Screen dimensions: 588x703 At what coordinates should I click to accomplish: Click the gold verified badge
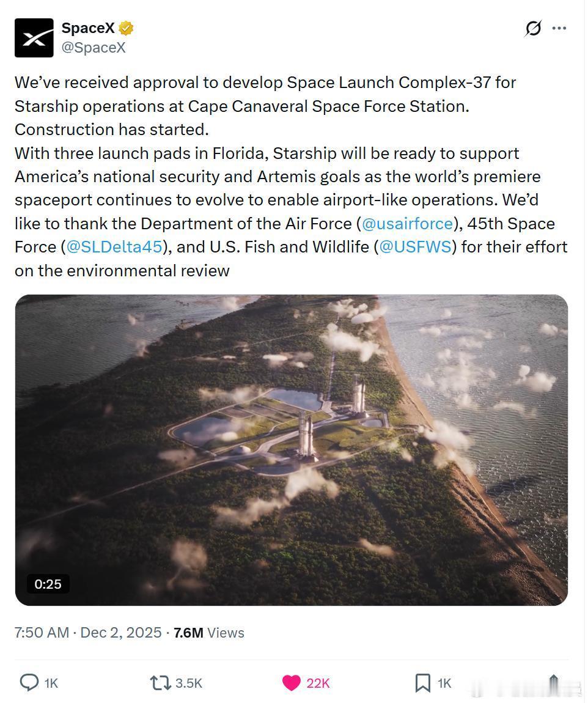pos(127,28)
